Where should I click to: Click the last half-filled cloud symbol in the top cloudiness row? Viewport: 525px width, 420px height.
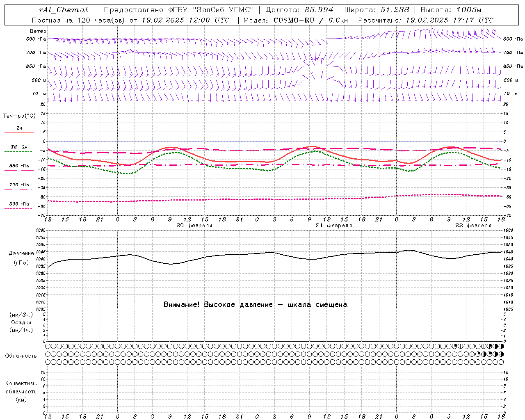[501, 346]
